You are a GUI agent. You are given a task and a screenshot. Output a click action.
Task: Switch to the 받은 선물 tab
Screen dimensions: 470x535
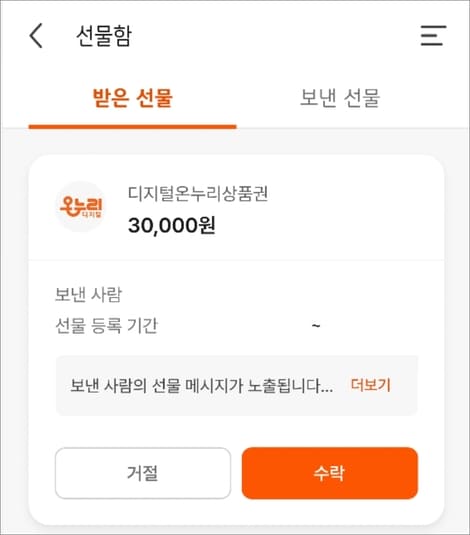132,98
